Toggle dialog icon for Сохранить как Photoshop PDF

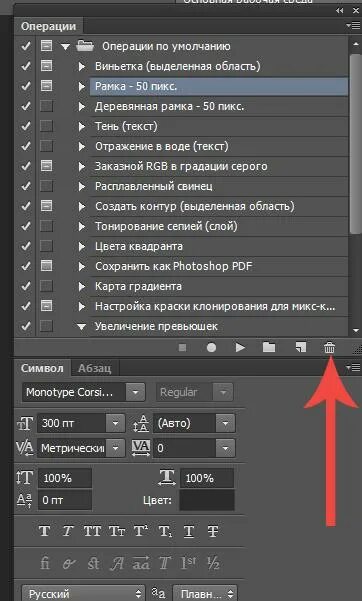coord(46,266)
